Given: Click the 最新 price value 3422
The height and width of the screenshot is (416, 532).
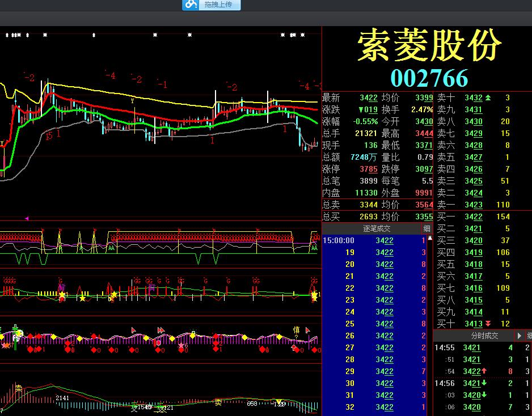Looking at the screenshot, I should (369, 98).
